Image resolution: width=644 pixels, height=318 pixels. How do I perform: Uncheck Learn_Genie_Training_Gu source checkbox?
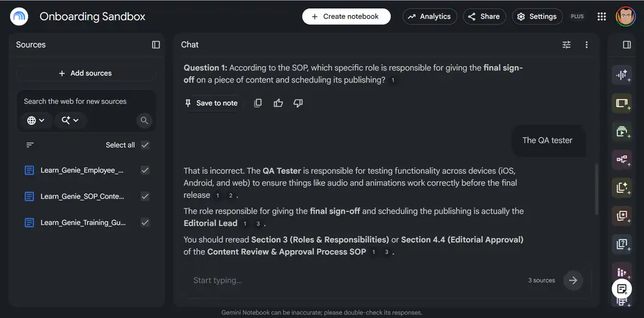click(x=145, y=222)
